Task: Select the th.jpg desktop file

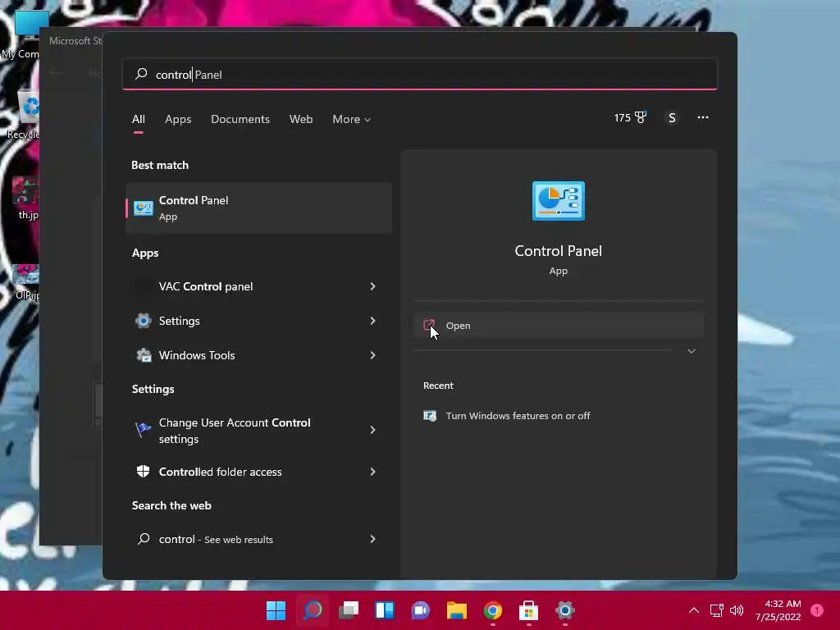Action: point(25,198)
